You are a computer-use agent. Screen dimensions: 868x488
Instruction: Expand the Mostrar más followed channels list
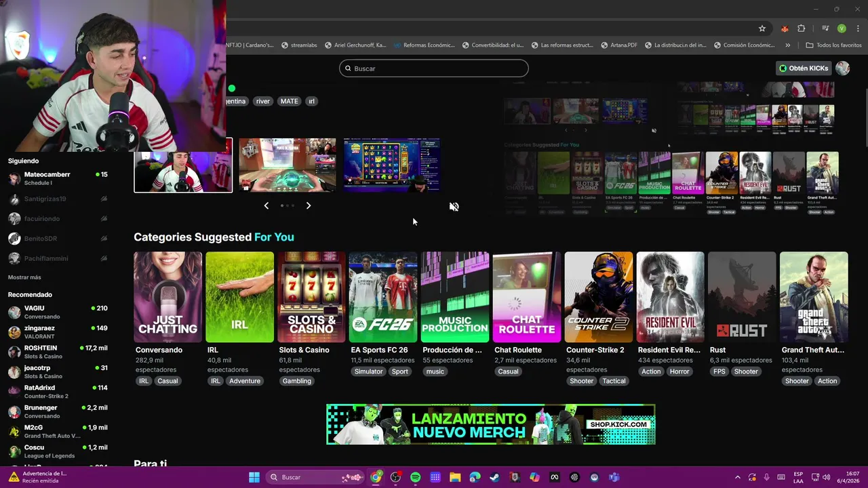point(24,277)
